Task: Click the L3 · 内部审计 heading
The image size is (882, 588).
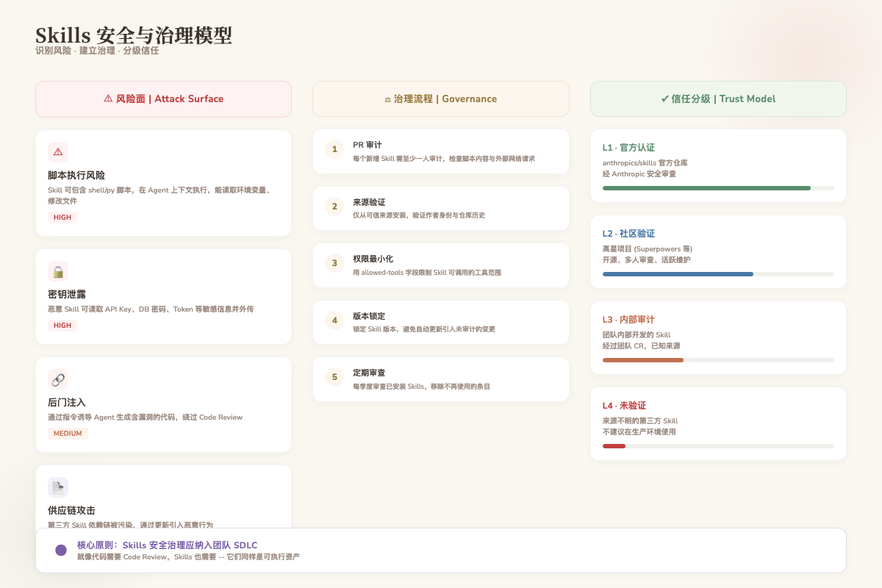Action: click(x=628, y=320)
